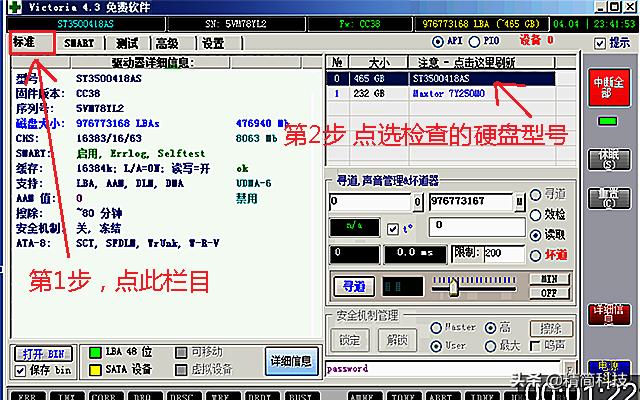
Task: Click the blue 寻道 start button
Action: (354, 287)
